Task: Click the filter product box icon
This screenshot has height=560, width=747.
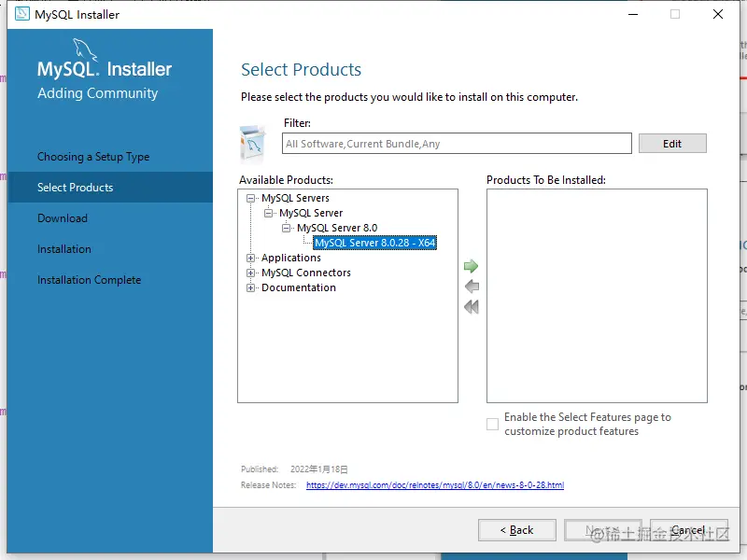Action: coord(252,143)
